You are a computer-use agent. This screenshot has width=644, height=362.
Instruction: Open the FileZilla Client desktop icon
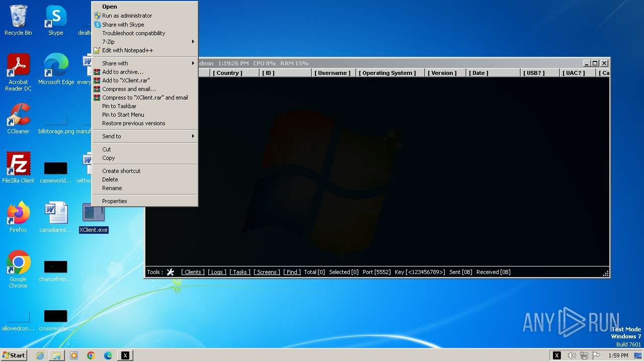click(18, 167)
